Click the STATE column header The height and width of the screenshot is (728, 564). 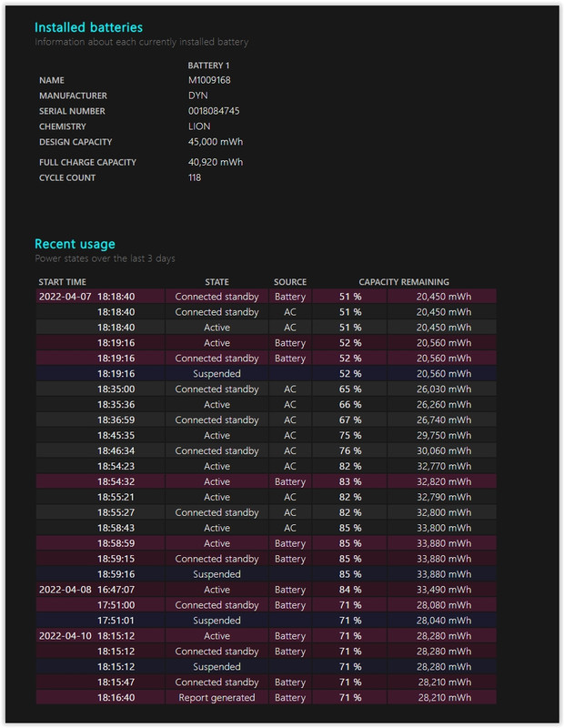(217, 282)
